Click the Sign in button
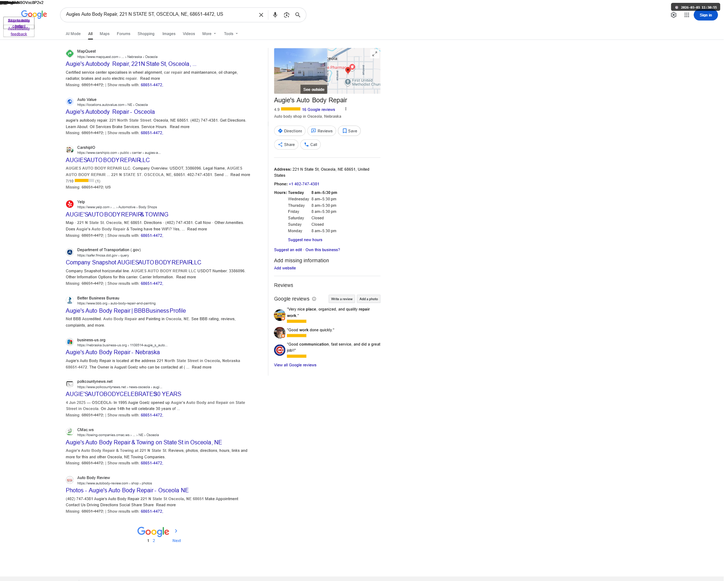 (705, 15)
